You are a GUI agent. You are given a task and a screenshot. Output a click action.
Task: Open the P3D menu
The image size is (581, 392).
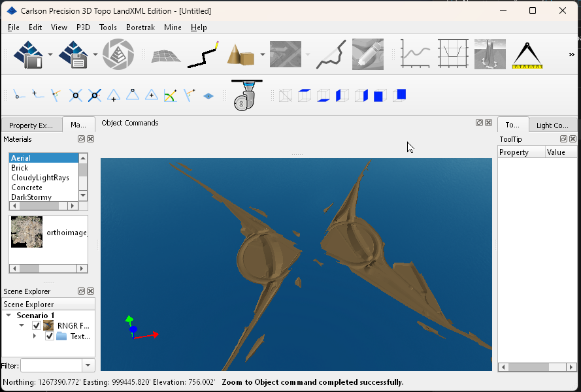pos(83,27)
